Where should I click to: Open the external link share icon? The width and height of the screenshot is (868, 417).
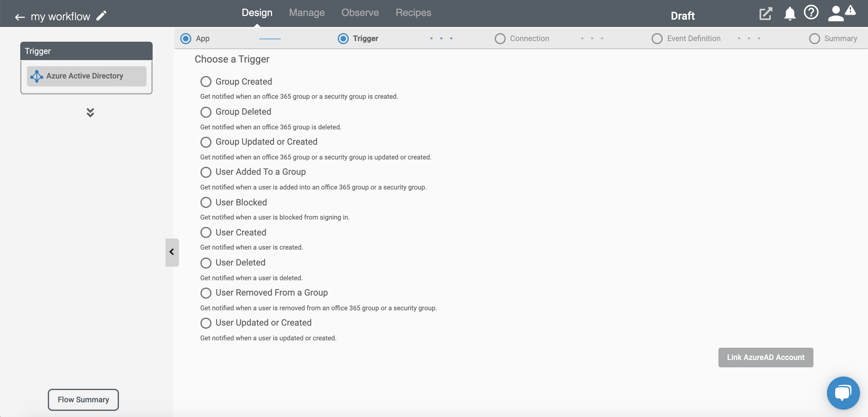pos(766,14)
